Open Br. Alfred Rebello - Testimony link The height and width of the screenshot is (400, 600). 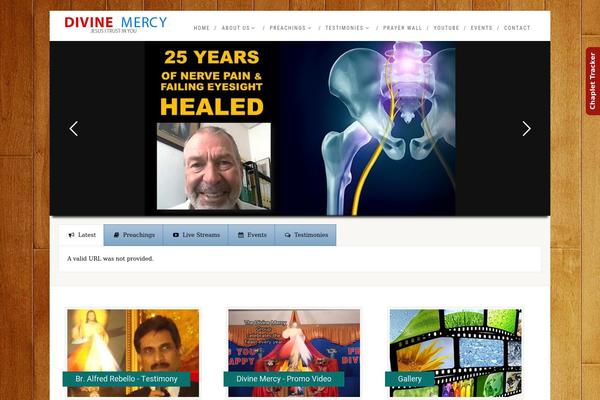tap(127, 379)
